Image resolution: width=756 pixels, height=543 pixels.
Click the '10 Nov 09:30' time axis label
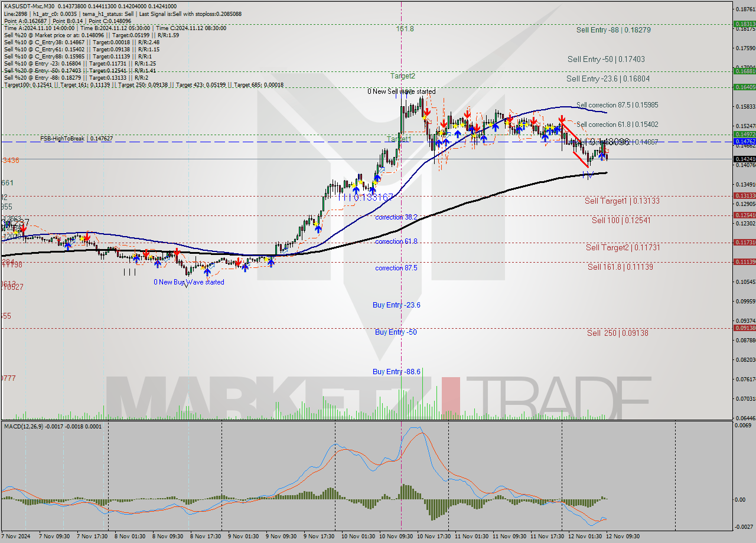397,537
